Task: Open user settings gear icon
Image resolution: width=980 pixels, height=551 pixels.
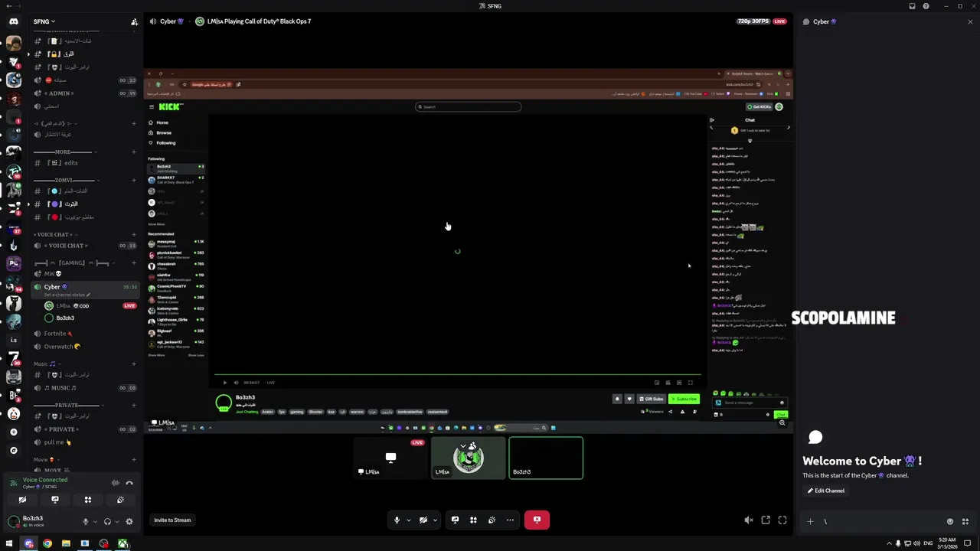Action: (x=129, y=521)
